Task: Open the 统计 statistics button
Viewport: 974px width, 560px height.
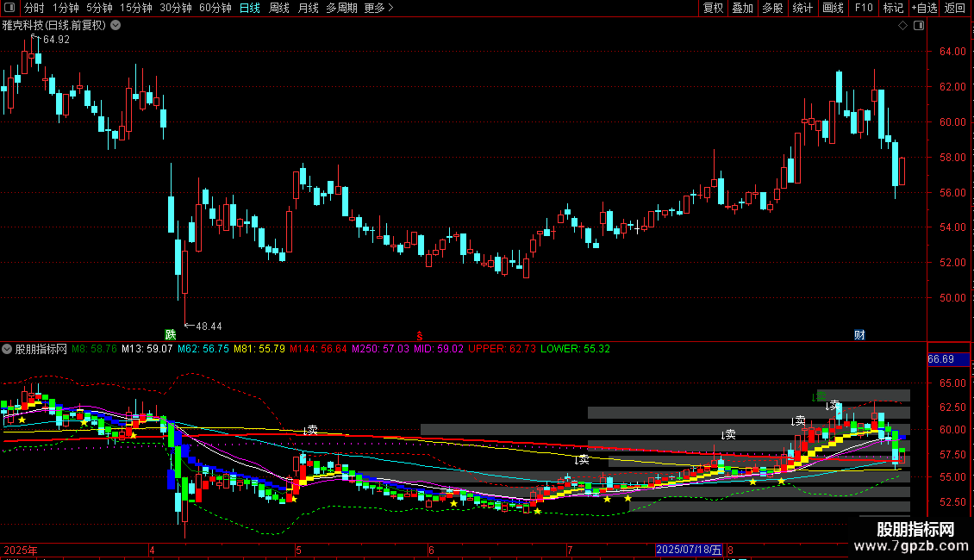Action: coord(802,8)
